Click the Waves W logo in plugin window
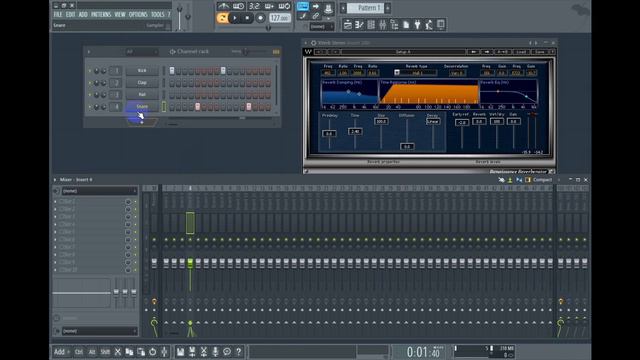The width and height of the screenshot is (640, 360). pyautogui.click(x=308, y=52)
